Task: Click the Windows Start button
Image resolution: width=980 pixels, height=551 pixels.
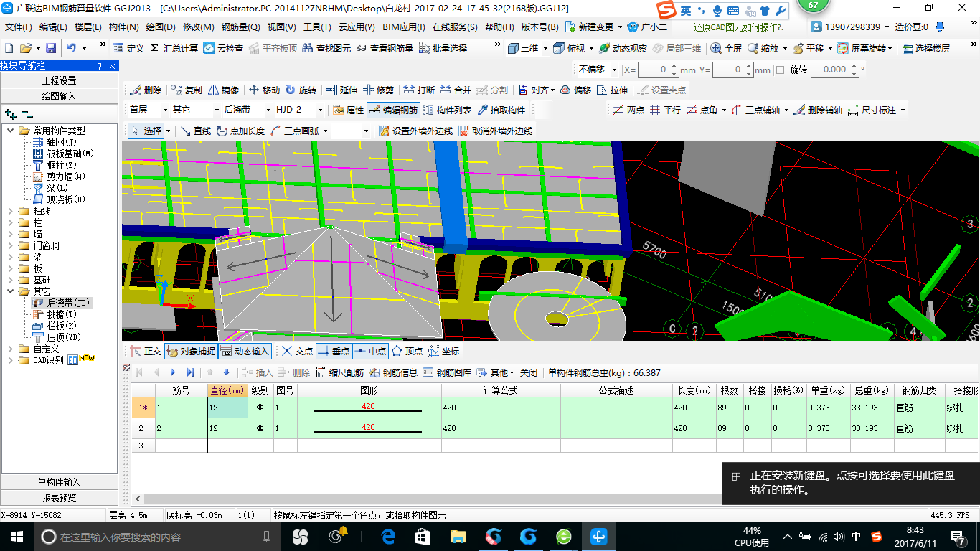Action: (16, 536)
